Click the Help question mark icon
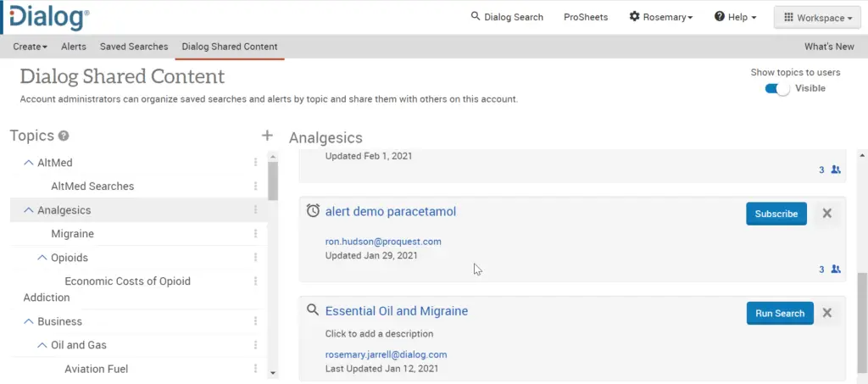The image size is (868, 384). (x=720, y=17)
